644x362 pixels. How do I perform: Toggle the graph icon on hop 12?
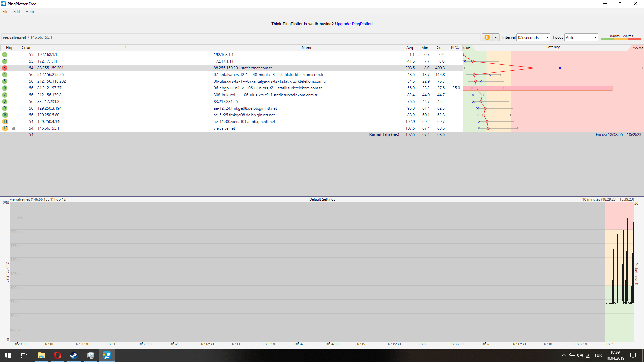[x=14, y=128]
